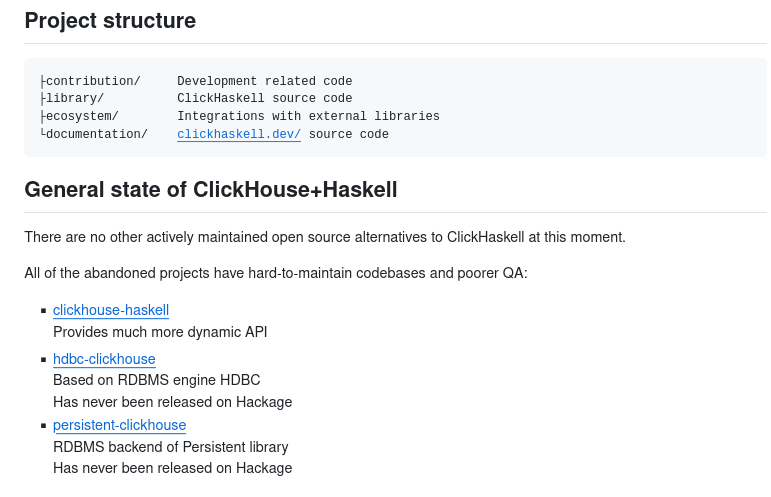Screen dimensions: 771x497
Task: Click the "no other actively maintained" paragraph
Action: (325, 237)
